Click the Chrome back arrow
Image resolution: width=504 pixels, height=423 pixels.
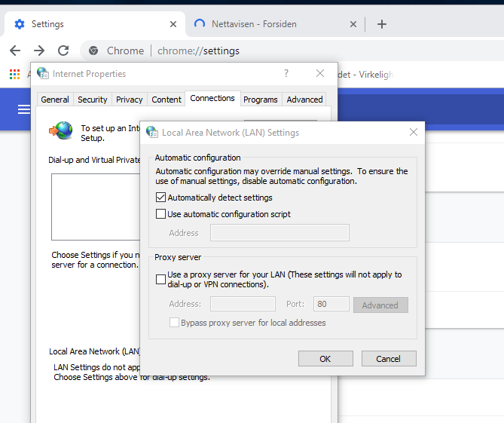tap(15, 51)
